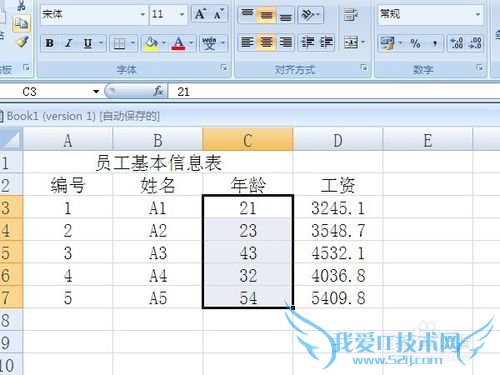Click the accounting number format icon

(387, 43)
